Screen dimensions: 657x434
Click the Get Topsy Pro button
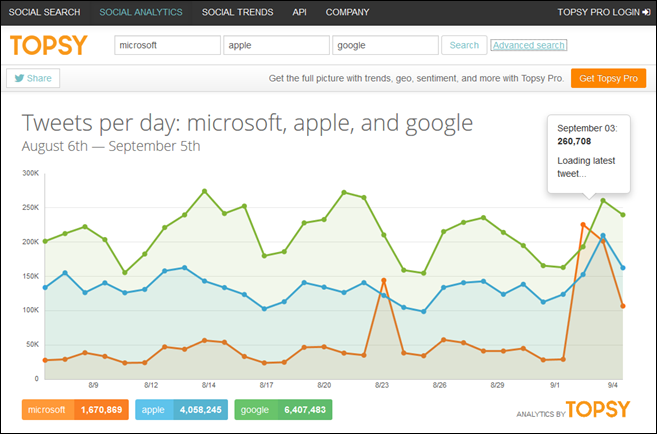pos(608,78)
